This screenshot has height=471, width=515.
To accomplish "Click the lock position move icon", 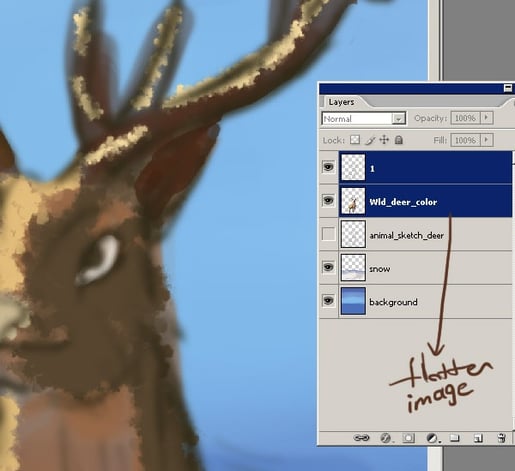I will pyautogui.click(x=384, y=140).
